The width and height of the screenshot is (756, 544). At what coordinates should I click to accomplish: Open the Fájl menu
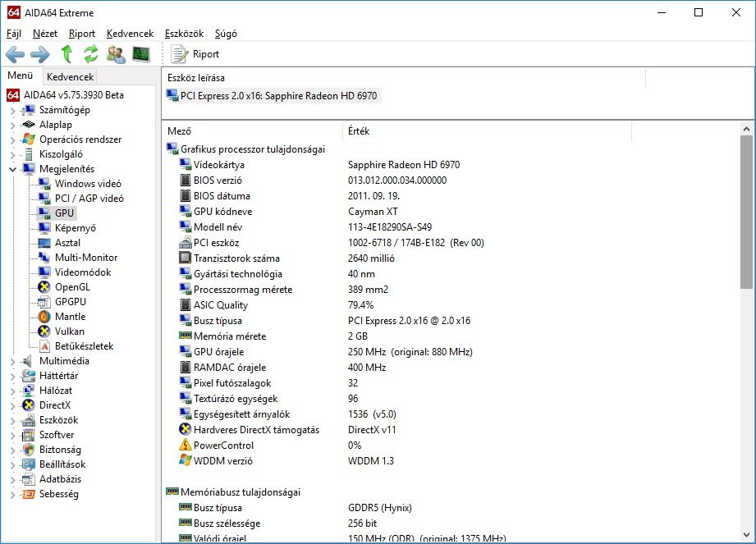pos(14,34)
